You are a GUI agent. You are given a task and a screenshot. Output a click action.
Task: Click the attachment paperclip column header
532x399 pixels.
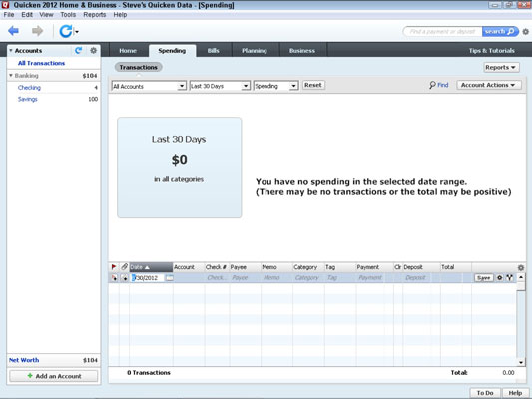[x=124, y=267]
